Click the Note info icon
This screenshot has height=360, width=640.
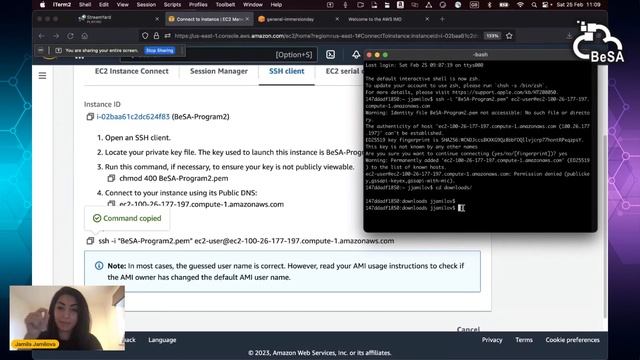pos(99,266)
